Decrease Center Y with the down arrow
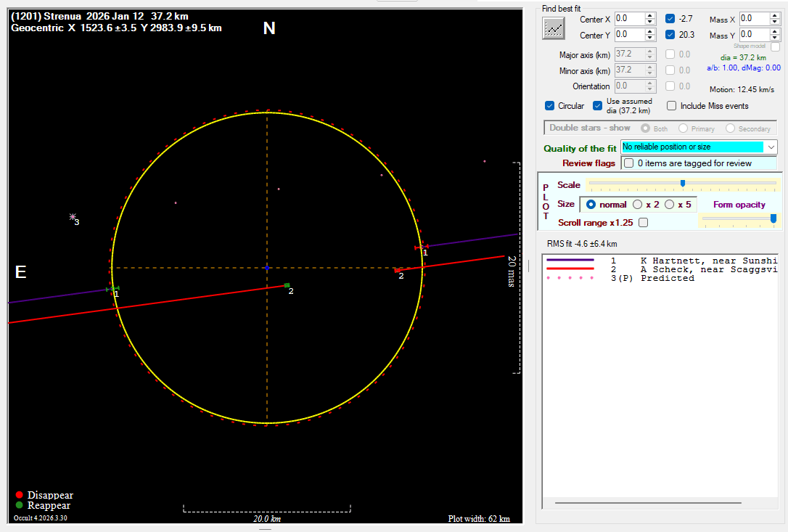 [x=651, y=38]
